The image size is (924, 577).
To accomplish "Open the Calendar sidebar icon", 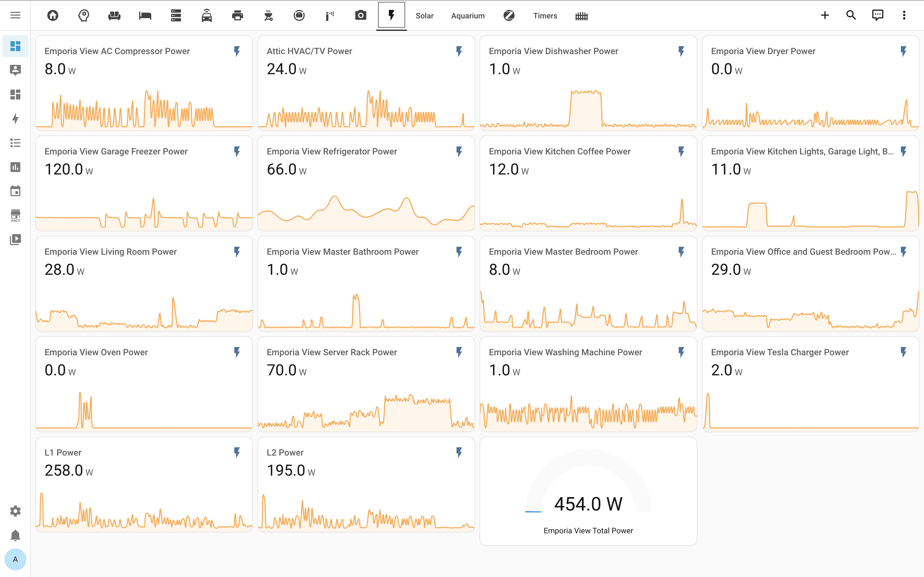I will (15, 191).
